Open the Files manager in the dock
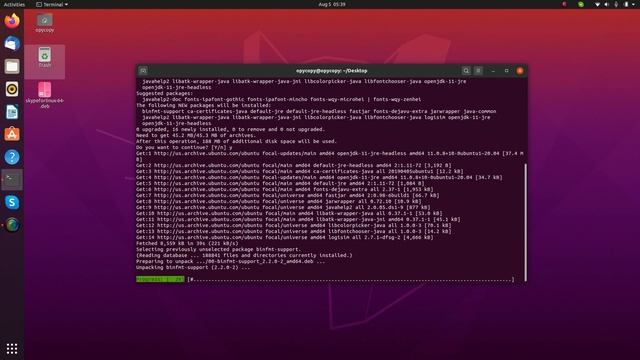 point(12,66)
